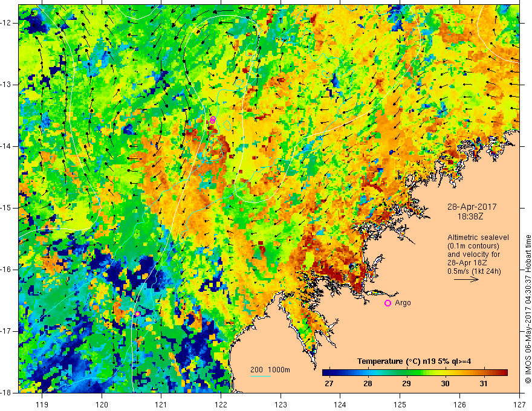532x411 pixels.
Task: Click longitude label 124
Action: (x=340, y=404)
